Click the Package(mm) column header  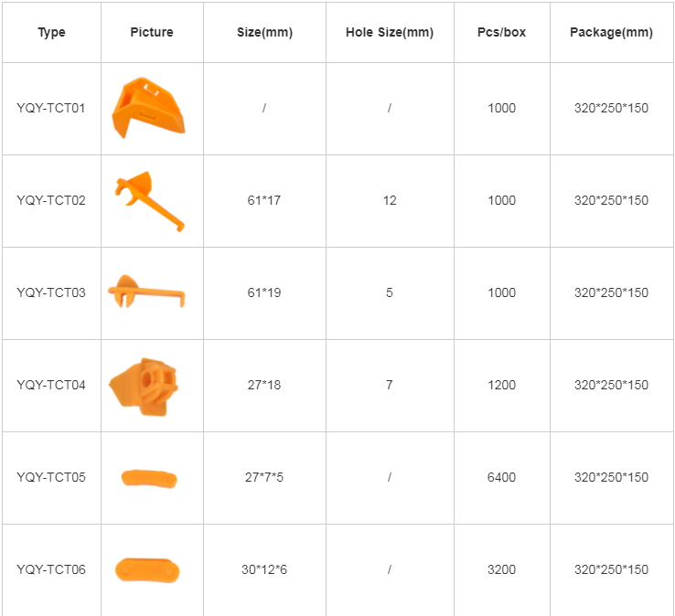611,32
